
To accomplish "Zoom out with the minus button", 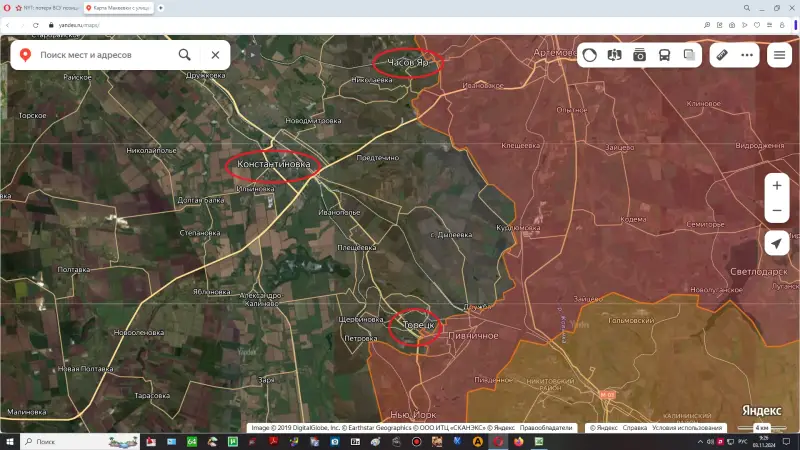I will point(777,211).
